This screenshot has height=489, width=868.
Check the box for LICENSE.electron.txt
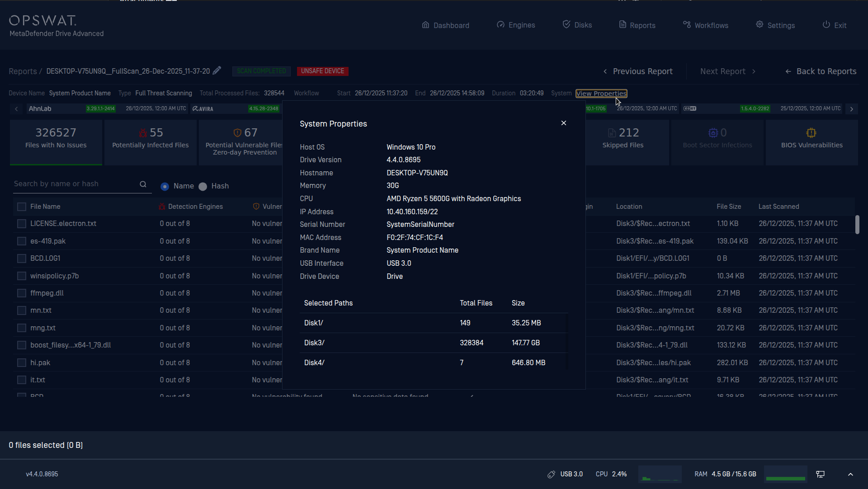[x=21, y=224]
